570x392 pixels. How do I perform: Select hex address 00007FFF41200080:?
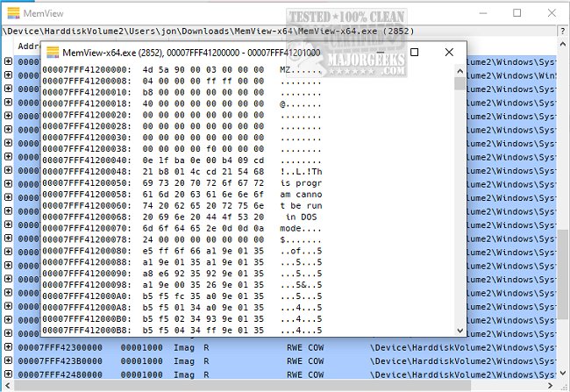[x=87, y=251]
